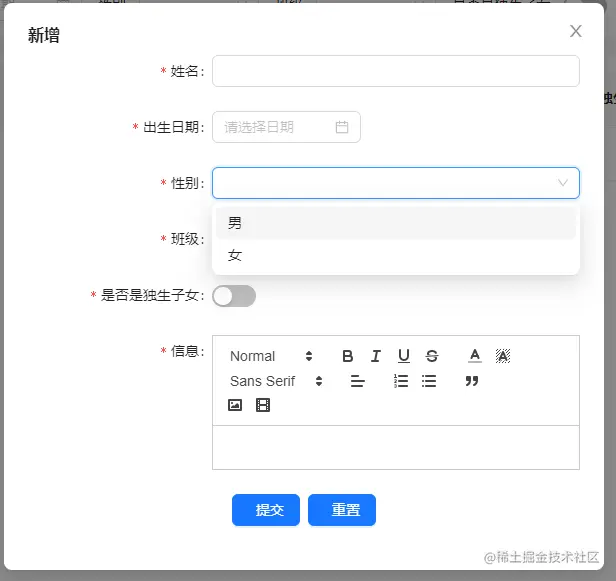Insert an image into the editor

pyautogui.click(x=235, y=405)
